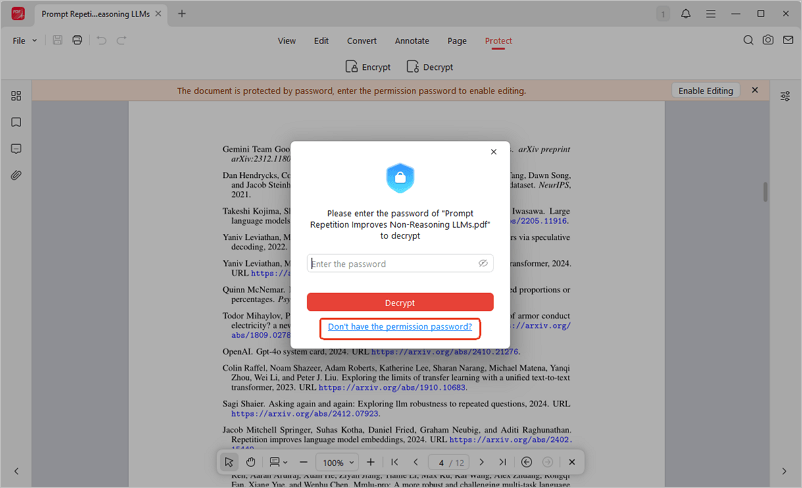Close the floating navigation toolbar
Image resolution: width=802 pixels, height=488 pixels.
click(x=572, y=462)
